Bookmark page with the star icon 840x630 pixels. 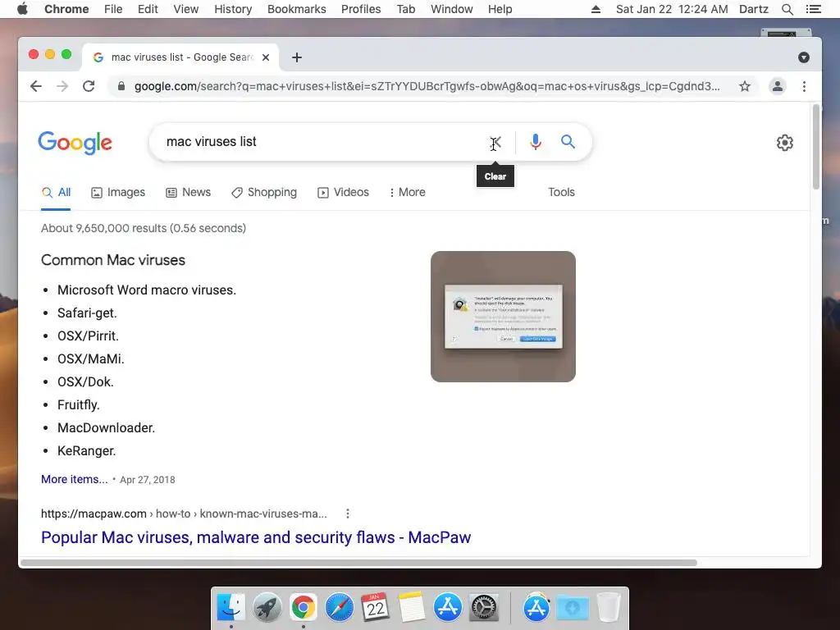click(x=745, y=86)
